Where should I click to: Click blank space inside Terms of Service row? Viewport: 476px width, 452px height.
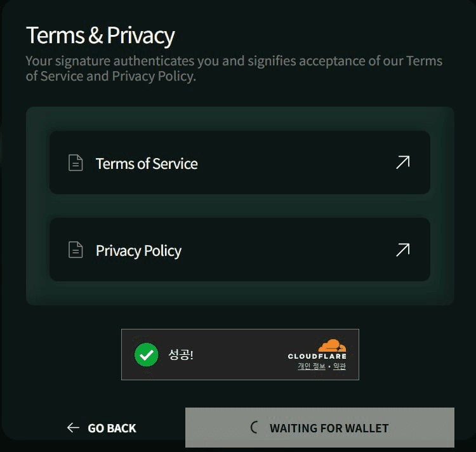tap(292, 163)
